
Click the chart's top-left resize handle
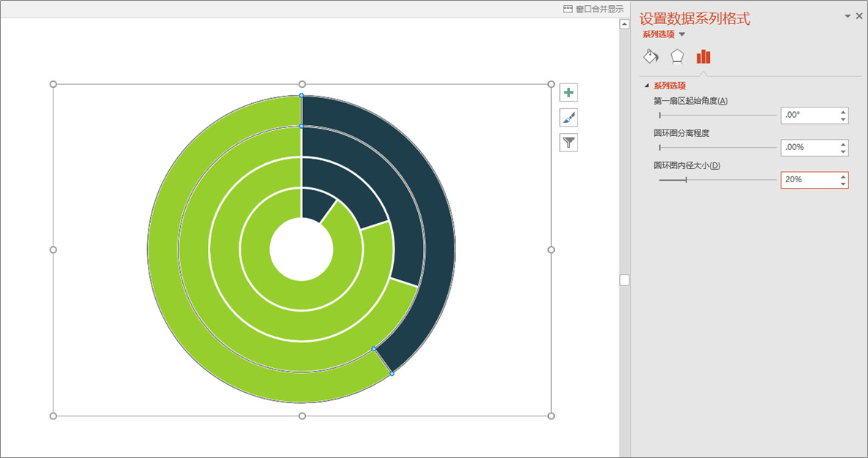(x=53, y=84)
